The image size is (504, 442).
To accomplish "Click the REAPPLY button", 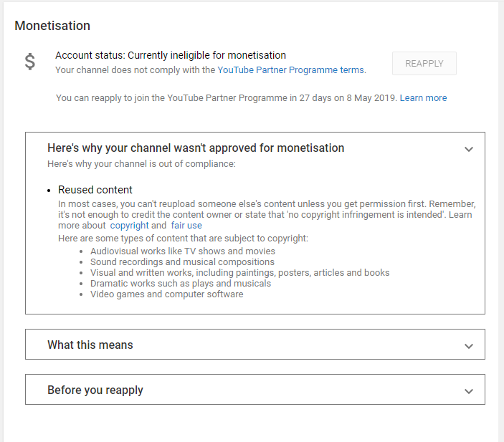I will pos(424,63).
